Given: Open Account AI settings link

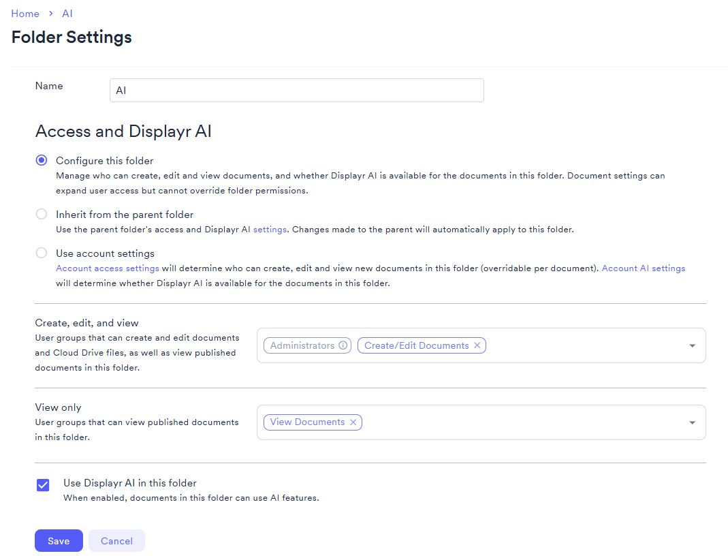Looking at the screenshot, I should click(x=643, y=268).
